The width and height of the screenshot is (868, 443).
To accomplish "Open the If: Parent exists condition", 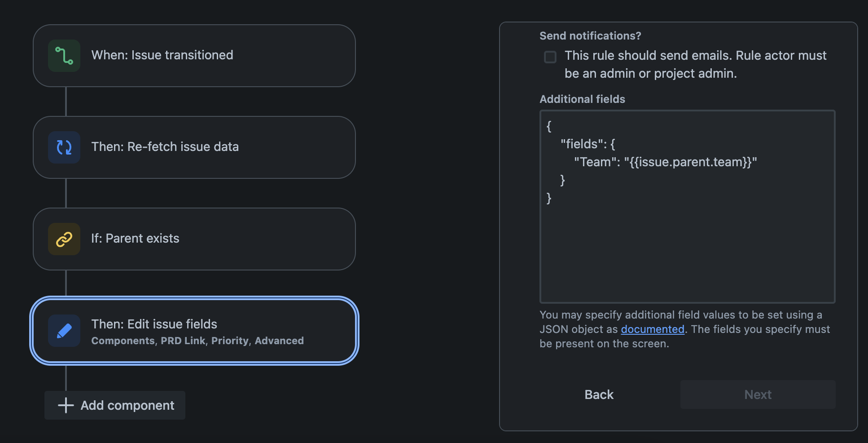I will 194,239.
